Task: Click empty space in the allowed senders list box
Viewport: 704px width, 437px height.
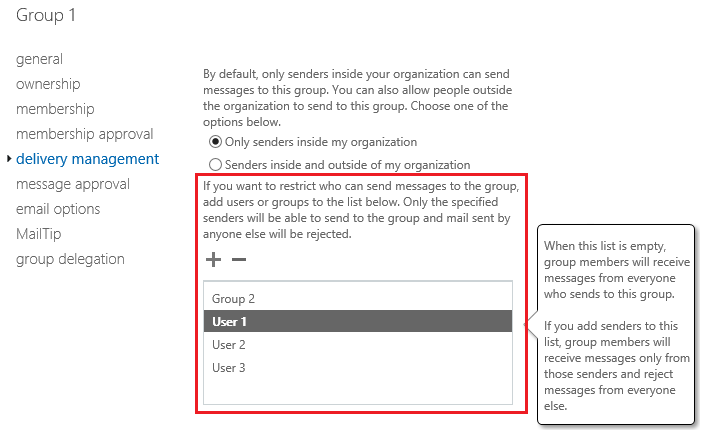Action: click(358, 392)
